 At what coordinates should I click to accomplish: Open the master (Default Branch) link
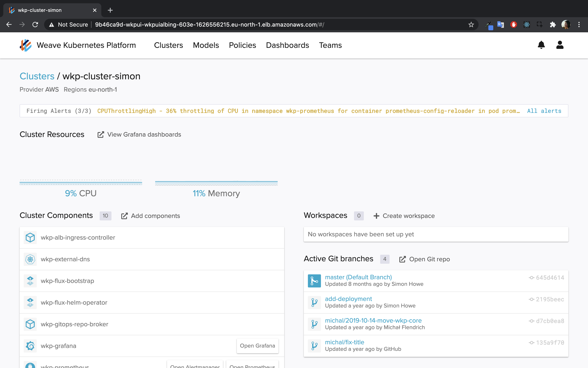(x=358, y=277)
